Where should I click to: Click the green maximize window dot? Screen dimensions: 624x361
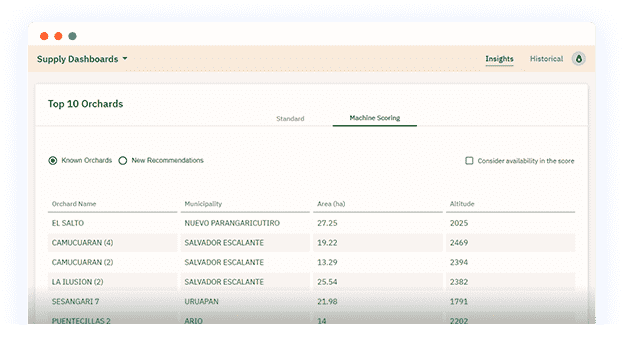(x=72, y=36)
